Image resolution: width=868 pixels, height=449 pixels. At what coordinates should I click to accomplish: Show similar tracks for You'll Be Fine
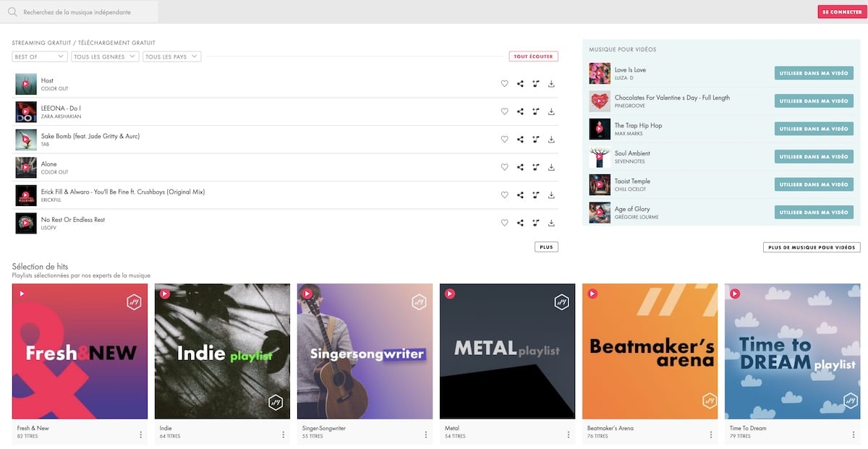pos(535,195)
